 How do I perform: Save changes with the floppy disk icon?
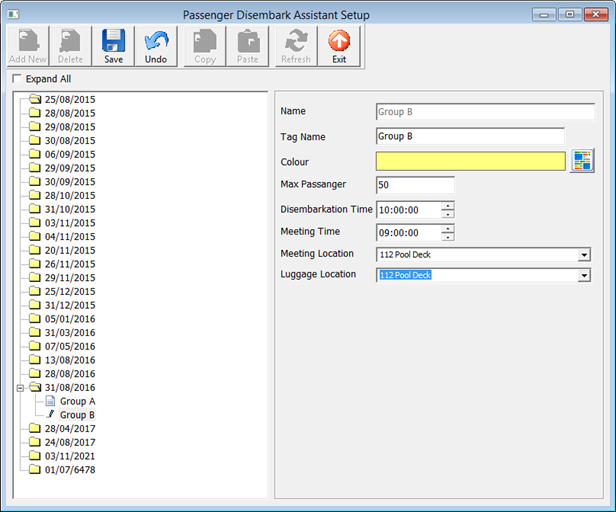tap(114, 46)
